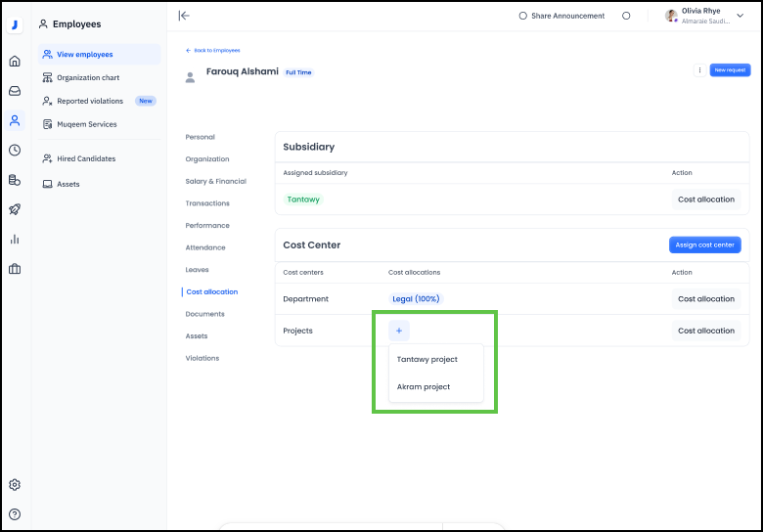Click the plus button in Projects row
Screen dimensions: 763x532
(x=399, y=331)
